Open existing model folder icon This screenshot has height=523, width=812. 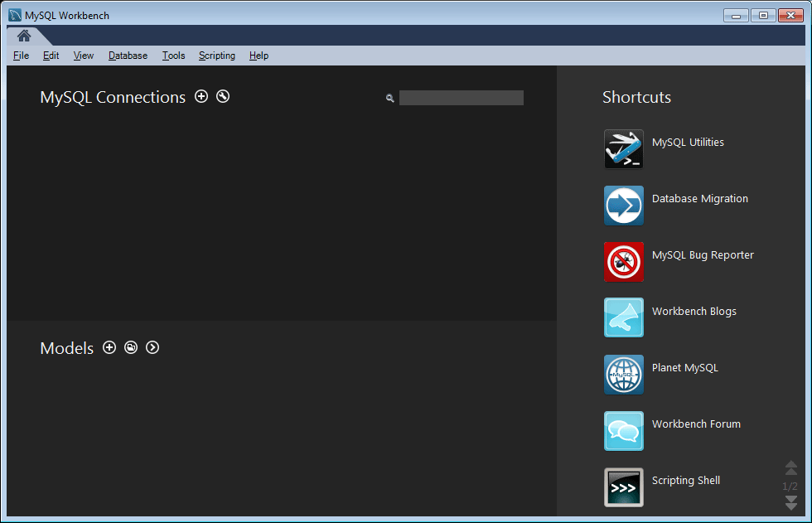coord(131,347)
